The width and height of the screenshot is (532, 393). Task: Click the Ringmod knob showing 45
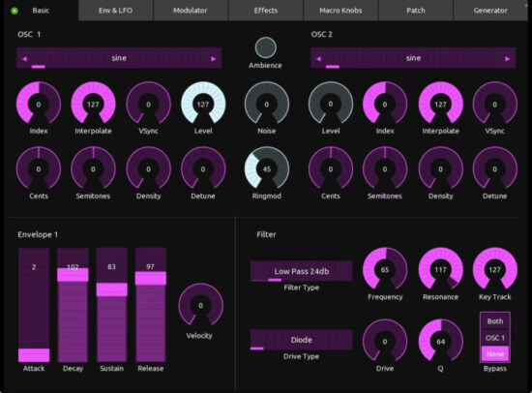(x=267, y=168)
